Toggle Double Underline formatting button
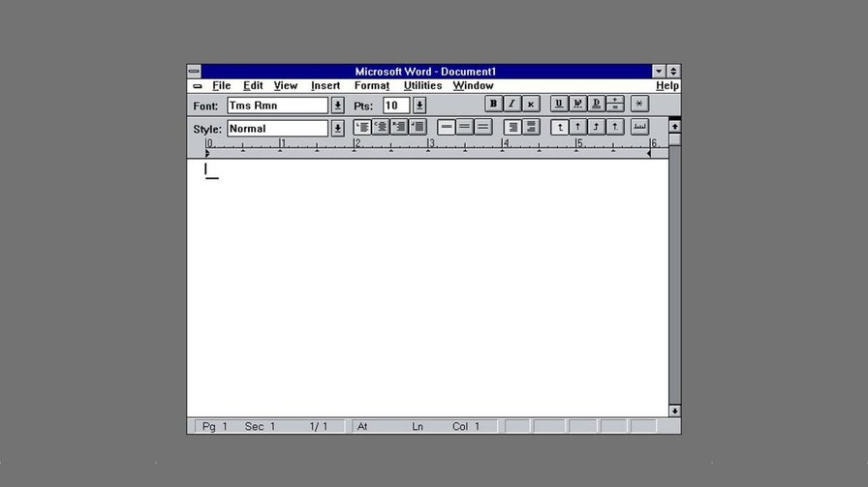Viewport: 868px width, 487px height. [596, 104]
